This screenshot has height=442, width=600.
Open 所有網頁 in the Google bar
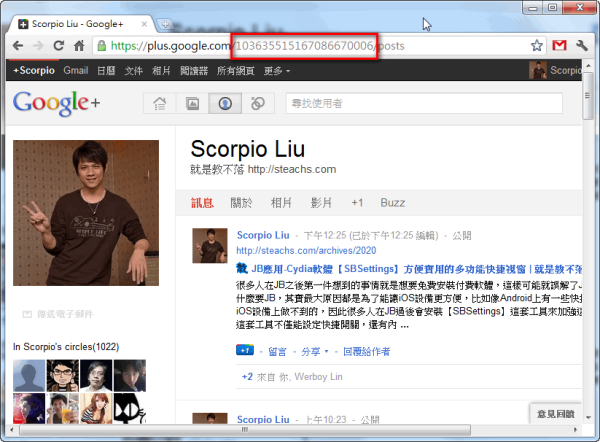(236, 70)
